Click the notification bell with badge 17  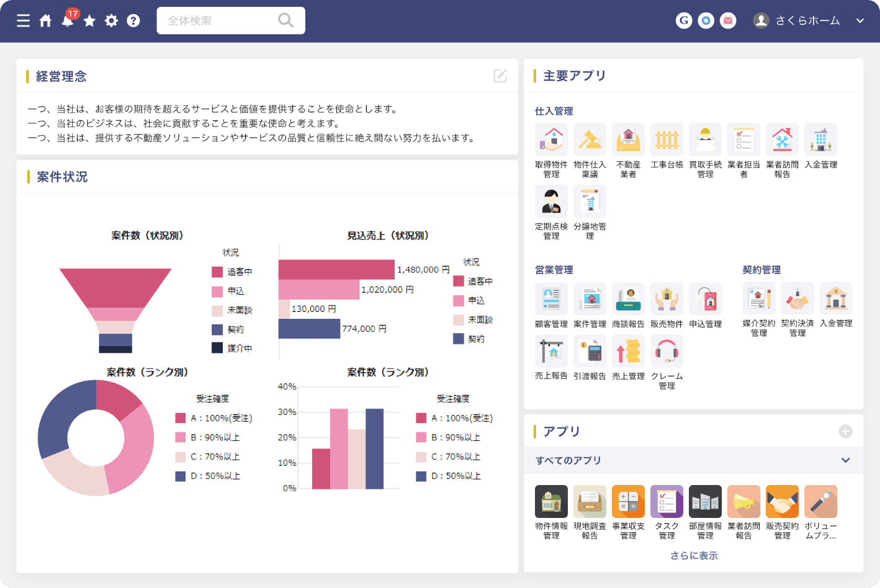68,20
